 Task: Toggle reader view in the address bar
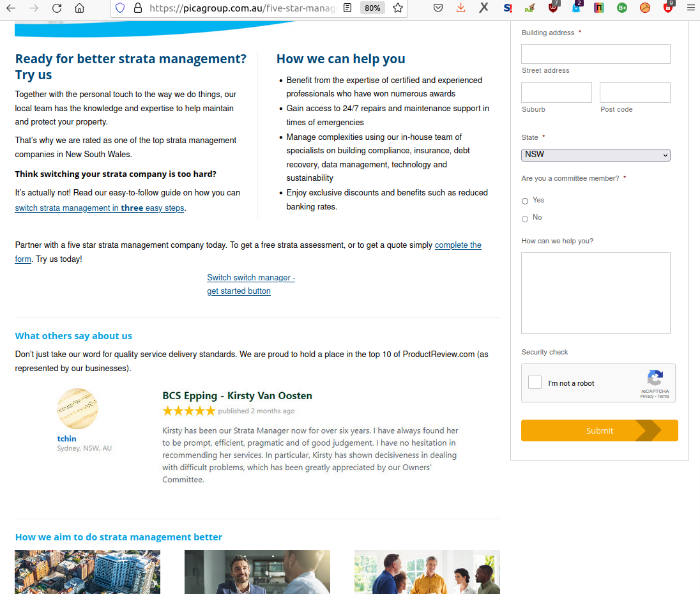click(x=347, y=8)
